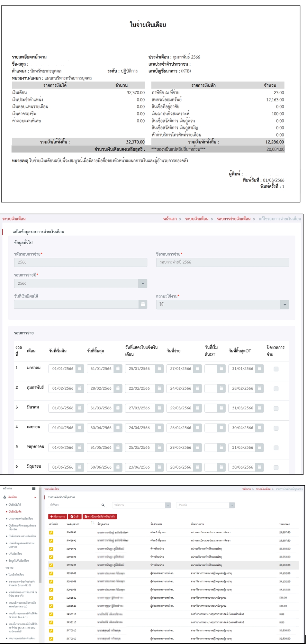This screenshot has width=307, height=644.
Task: Open calendar icon beside 27/03/2566 payslip date
Action: pyautogui.click(x=159, y=408)
